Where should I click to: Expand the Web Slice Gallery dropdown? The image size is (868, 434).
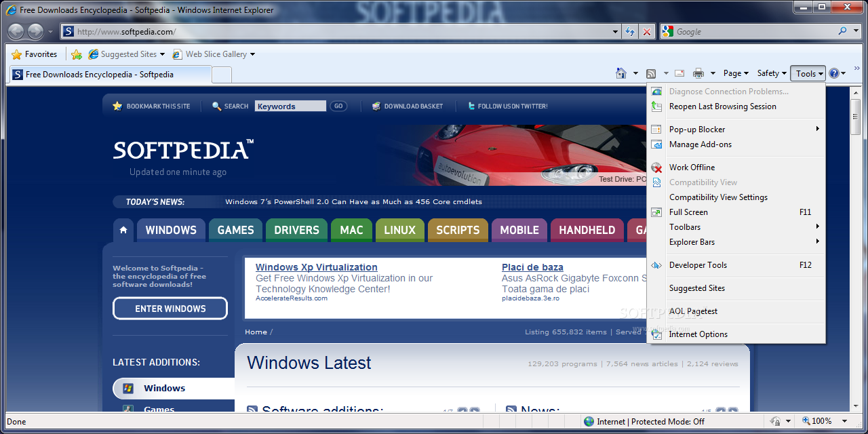[252, 54]
